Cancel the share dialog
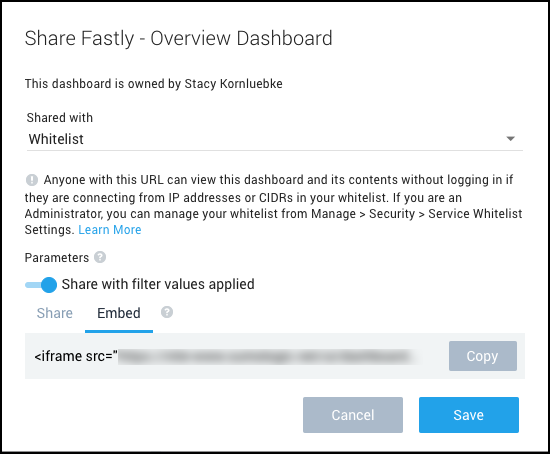The image size is (550, 454). tap(353, 415)
